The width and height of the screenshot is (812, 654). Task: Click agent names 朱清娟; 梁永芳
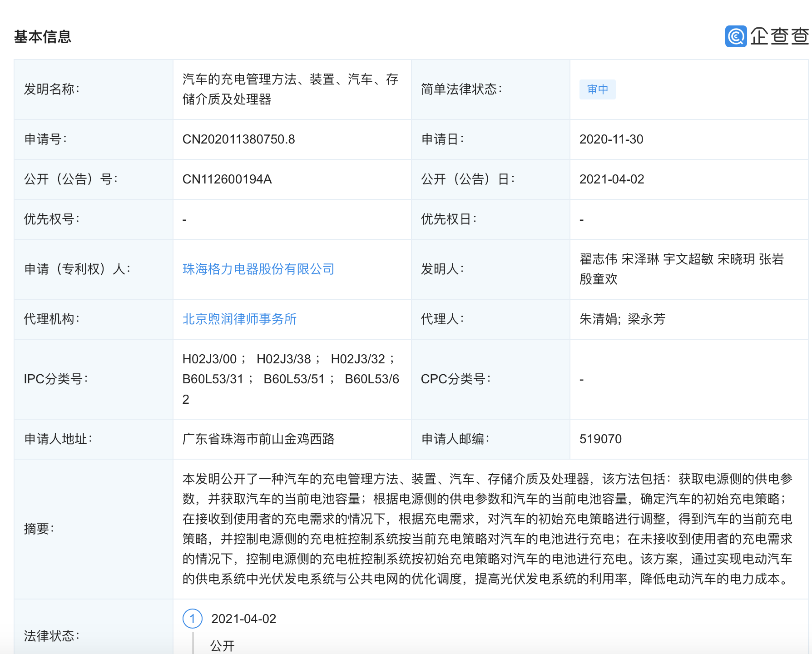click(x=622, y=319)
